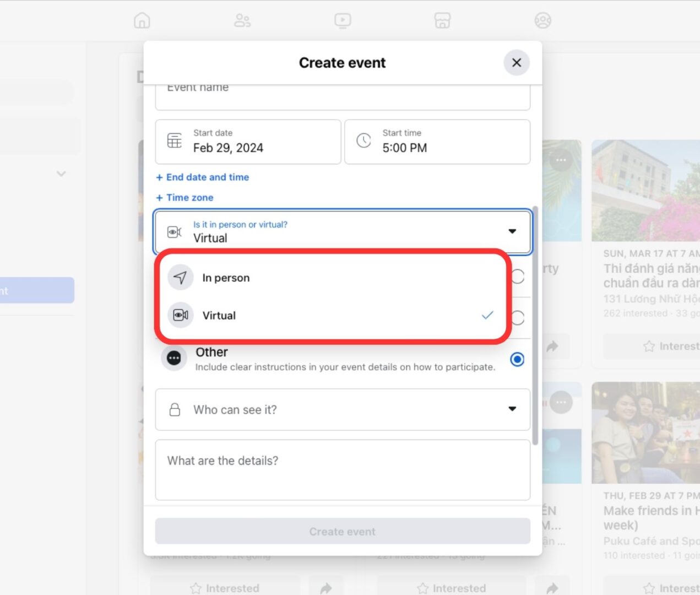Click the checkmark next to Virtual

[487, 315]
